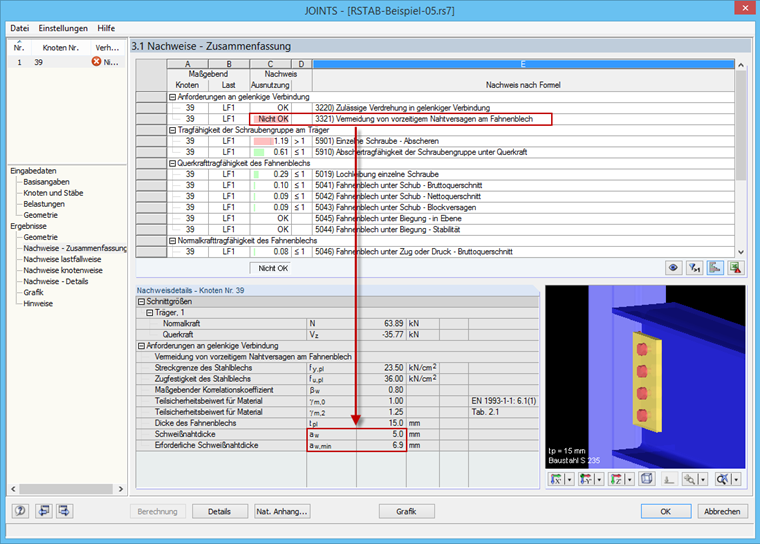The height and width of the screenshot is (544, 760).
Task: Open dropdown next to zoom magnifier icon
Action: (703, 480)
